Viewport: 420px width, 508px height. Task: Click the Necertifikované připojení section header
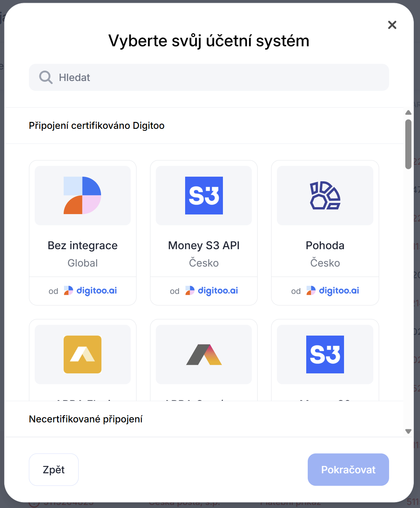click(86, 419)
